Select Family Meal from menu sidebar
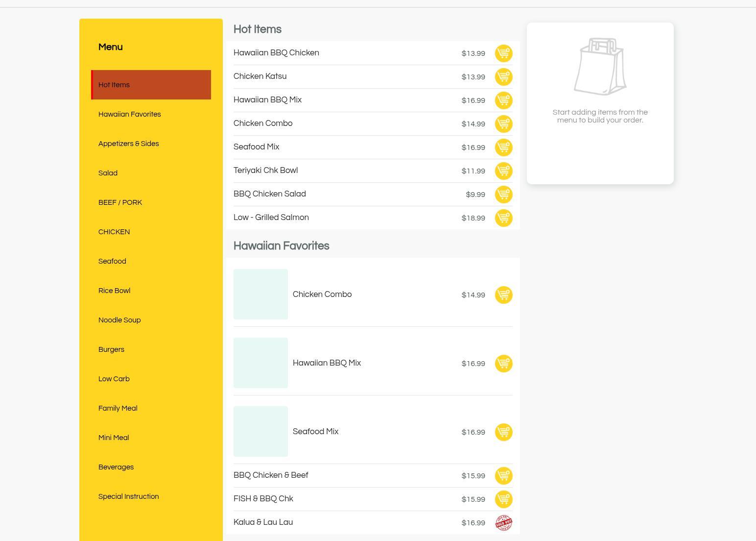 (118, 408)
